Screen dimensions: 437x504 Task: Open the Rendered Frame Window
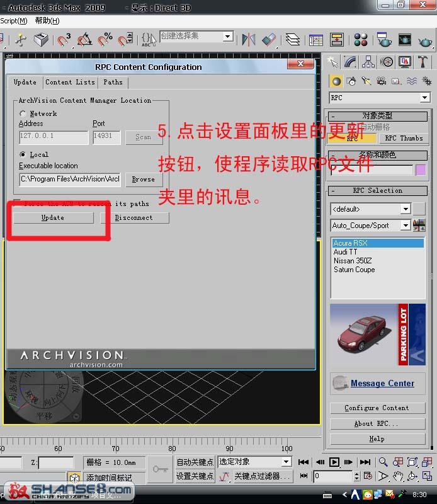(x=404, y=40)
